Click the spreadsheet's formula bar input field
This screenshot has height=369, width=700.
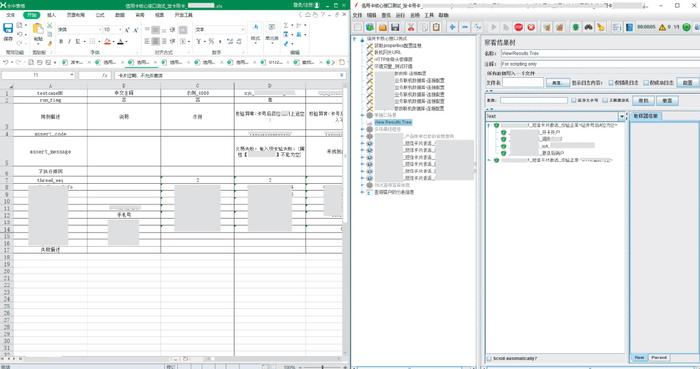(x=230, y=75)
